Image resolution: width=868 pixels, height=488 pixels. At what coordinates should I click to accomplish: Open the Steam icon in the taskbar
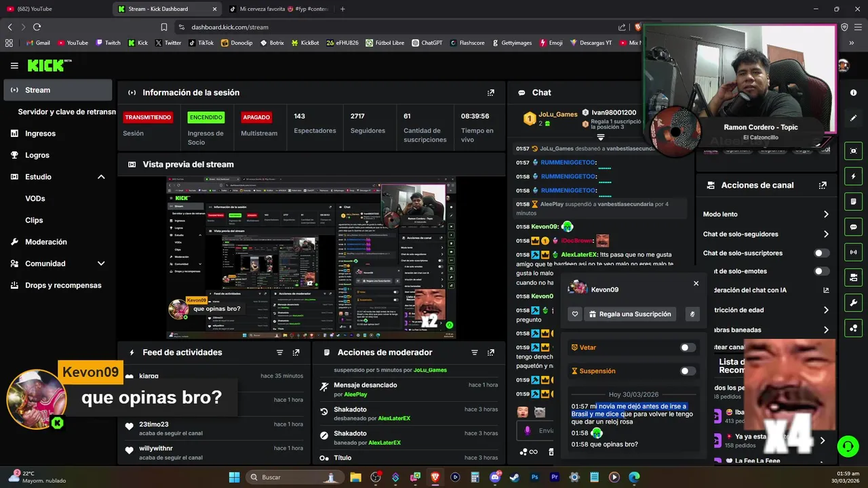[x=515, y=477]
